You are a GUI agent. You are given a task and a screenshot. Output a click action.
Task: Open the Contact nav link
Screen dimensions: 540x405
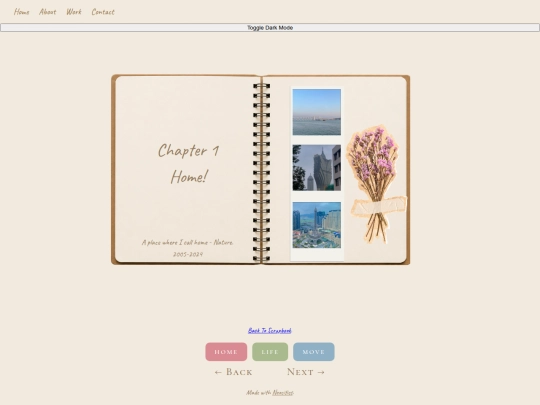(x=103, y=12)
